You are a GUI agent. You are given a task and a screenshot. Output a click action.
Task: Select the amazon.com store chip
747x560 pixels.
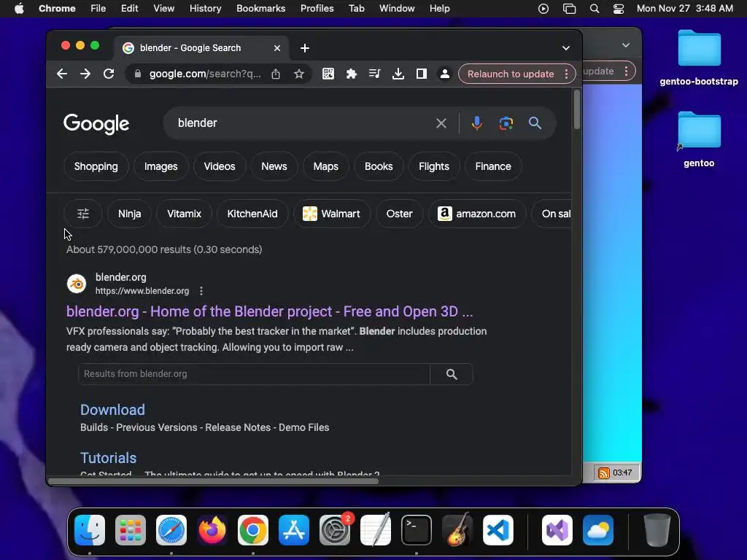(x=477, y=214)
